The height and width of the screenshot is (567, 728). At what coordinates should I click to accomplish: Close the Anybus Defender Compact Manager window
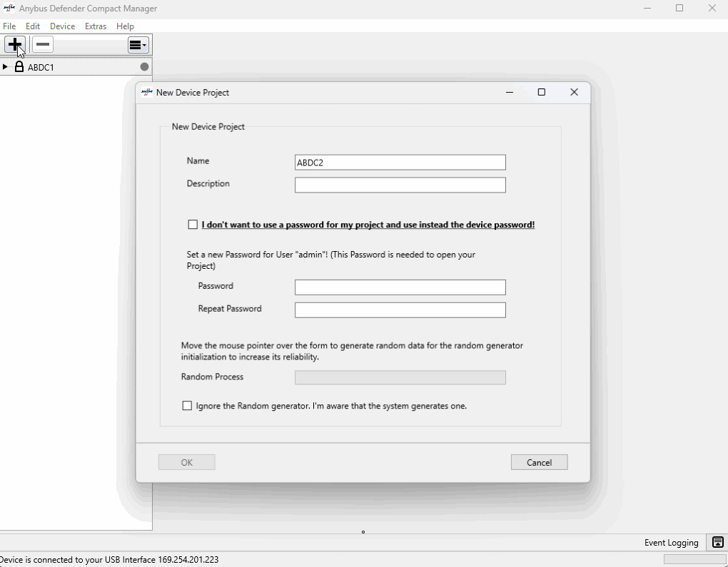(x=712, y=9)
